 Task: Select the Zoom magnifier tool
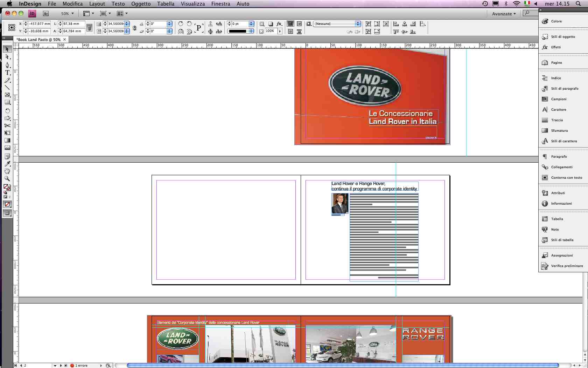click(x=7, y=178)
